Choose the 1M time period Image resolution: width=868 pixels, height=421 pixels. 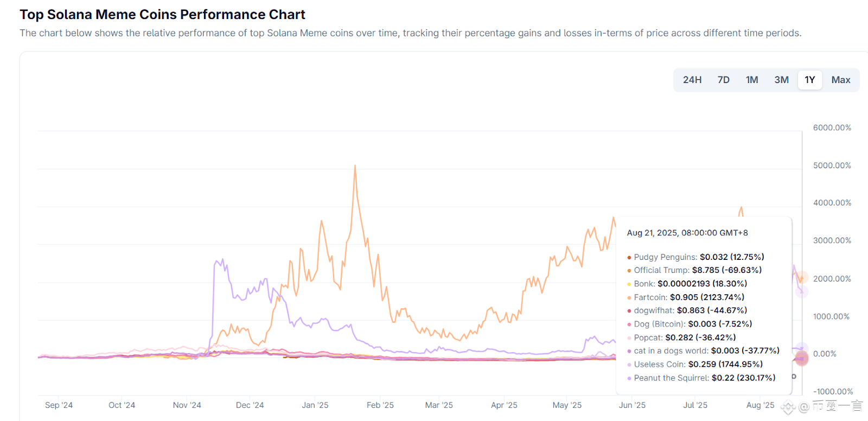[752, 80]
